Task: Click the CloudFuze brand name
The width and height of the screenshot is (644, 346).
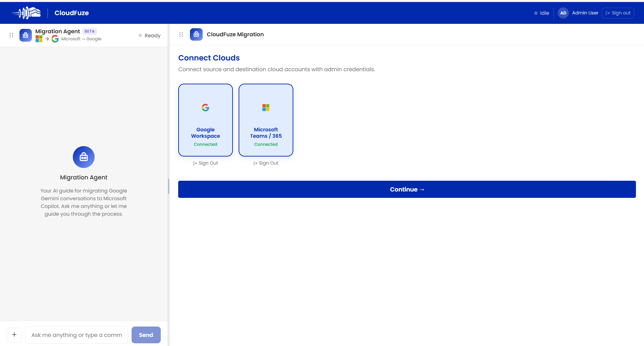Action: [x=71, y=13]
